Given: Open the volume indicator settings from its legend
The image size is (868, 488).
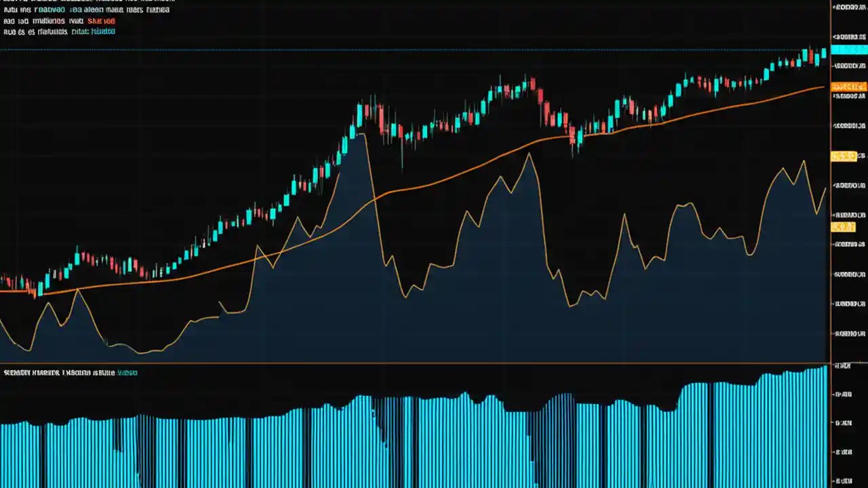Looking at the screenshot, I should coord(41,372).
